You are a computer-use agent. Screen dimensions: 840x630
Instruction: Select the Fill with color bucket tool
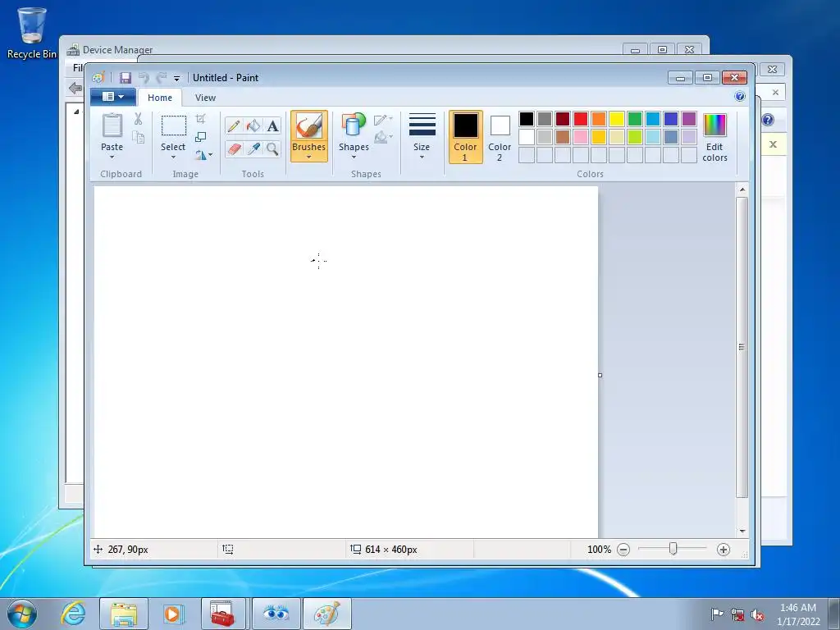coord(253,126)
